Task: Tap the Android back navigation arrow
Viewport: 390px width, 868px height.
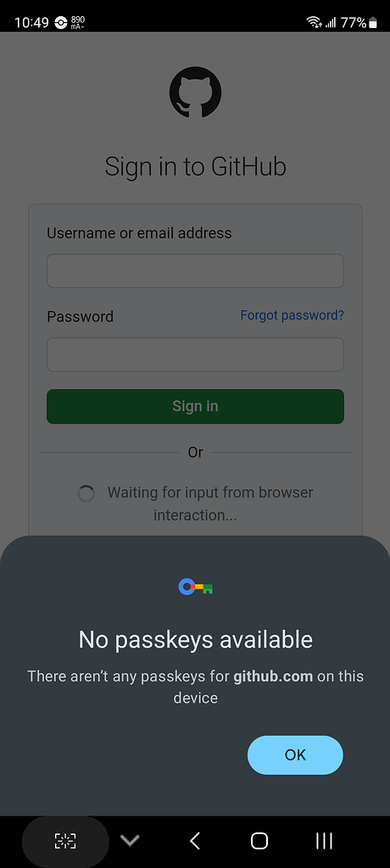Action: pos(194,841)
